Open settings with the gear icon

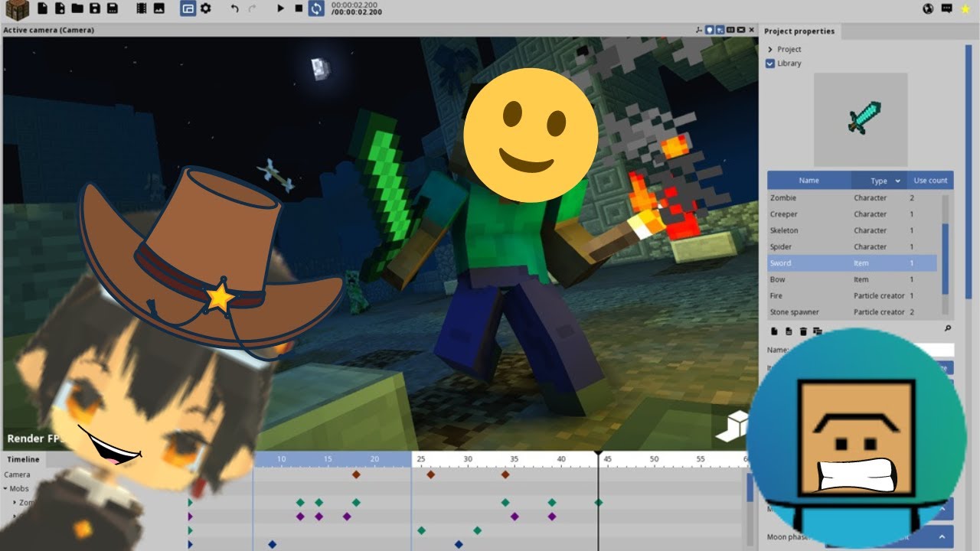click(x=206, y=8)
